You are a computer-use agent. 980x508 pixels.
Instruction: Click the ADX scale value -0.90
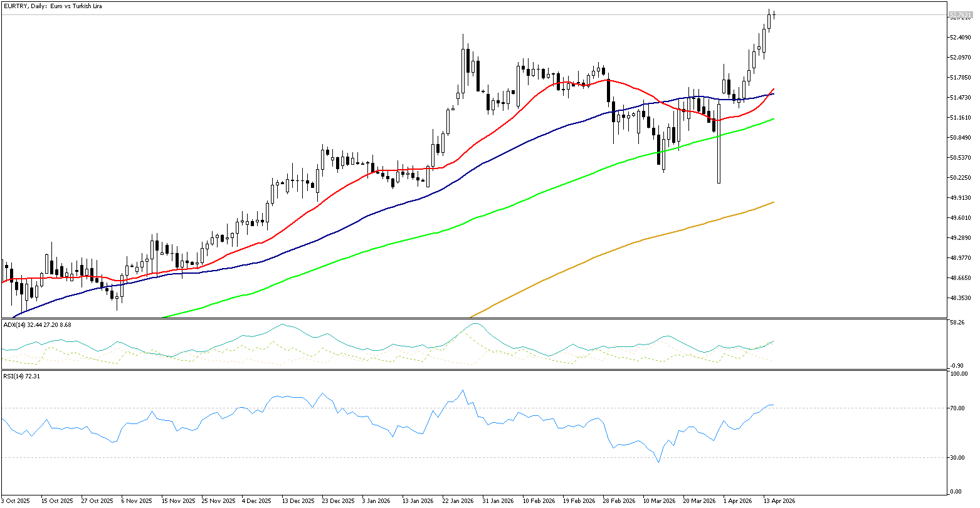[957, 366]
